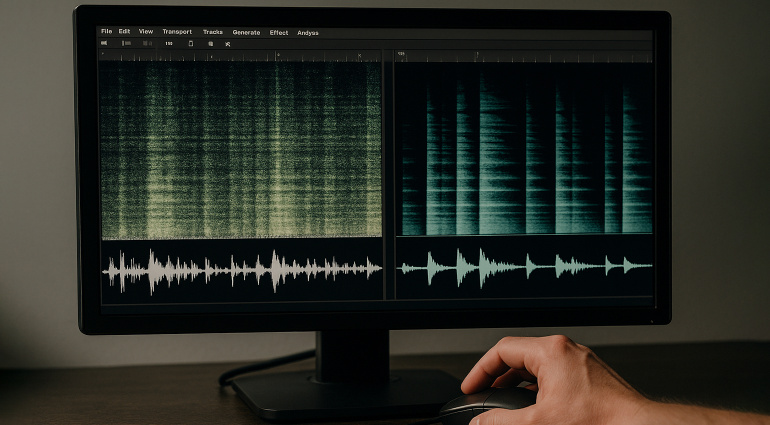Click the dimmed third icon in the toolbar
Image resolution: width=770 pixels, height=425 pixels.
coord(147,43)
